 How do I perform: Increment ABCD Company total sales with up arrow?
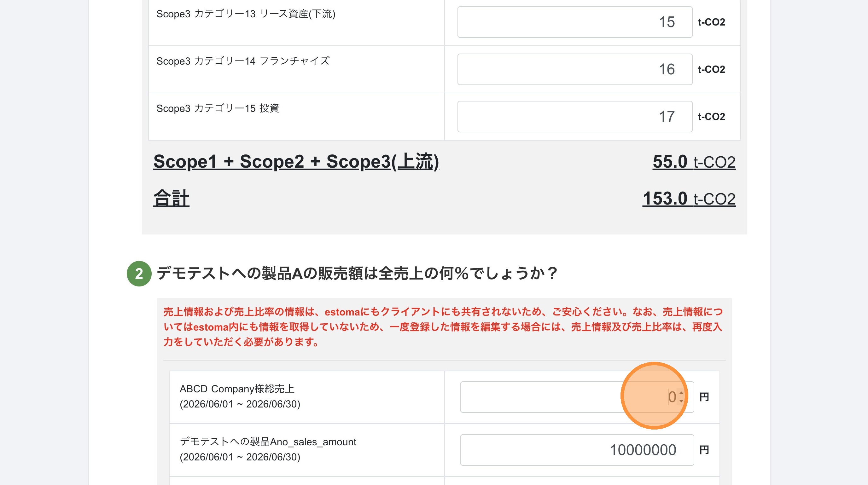(x=681, y=393)
